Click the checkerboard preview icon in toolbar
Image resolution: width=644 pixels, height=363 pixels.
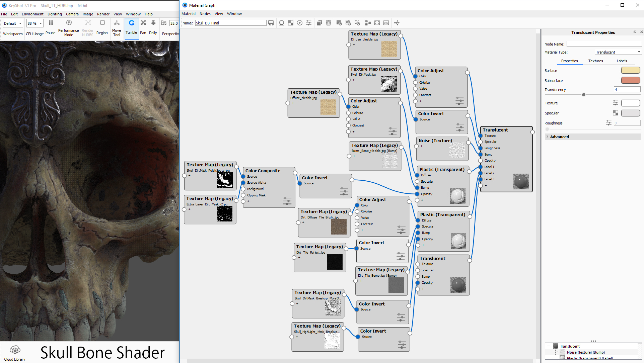coord(291,23)
